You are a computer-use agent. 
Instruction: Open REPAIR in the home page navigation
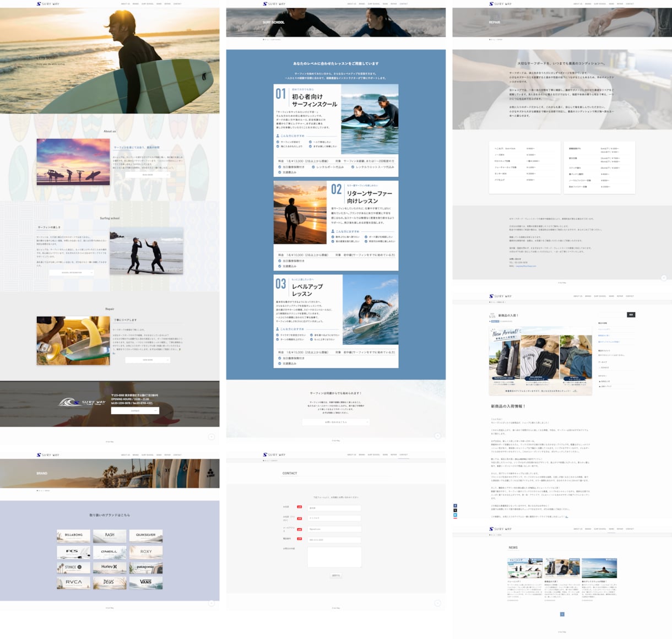coord(167,4)
